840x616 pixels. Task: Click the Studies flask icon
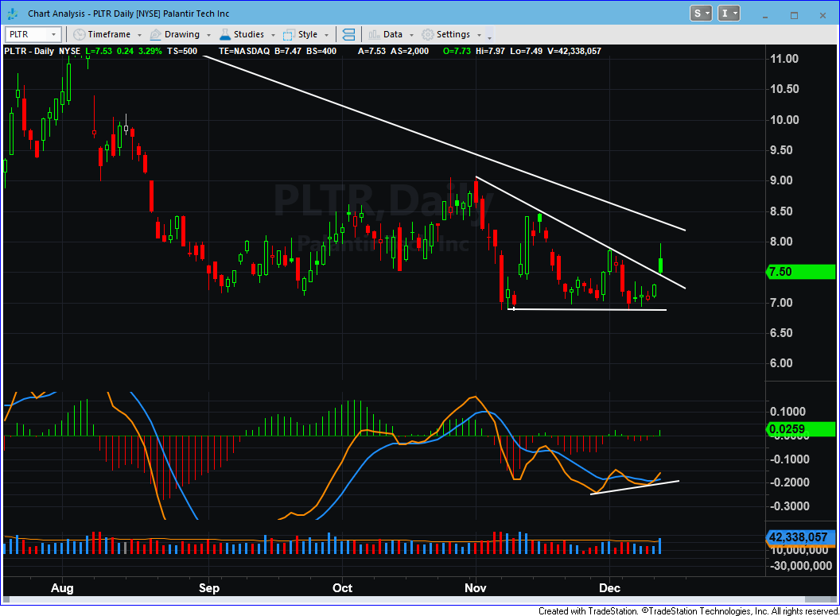(225, 34)
